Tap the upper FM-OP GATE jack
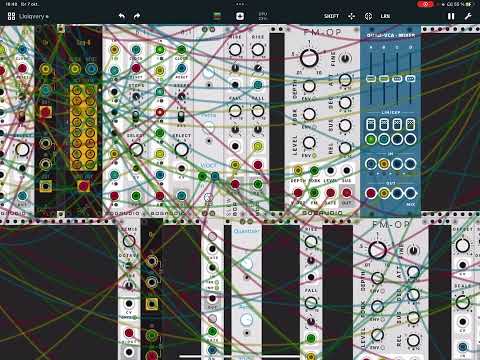Viewport: 480px width, 360px height. [x=330, y=193]
